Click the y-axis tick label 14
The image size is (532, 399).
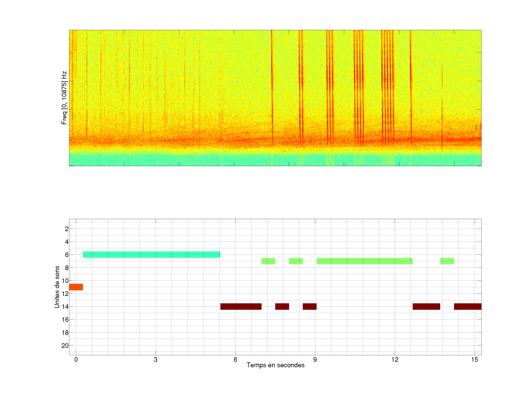[x=65, y=307]
